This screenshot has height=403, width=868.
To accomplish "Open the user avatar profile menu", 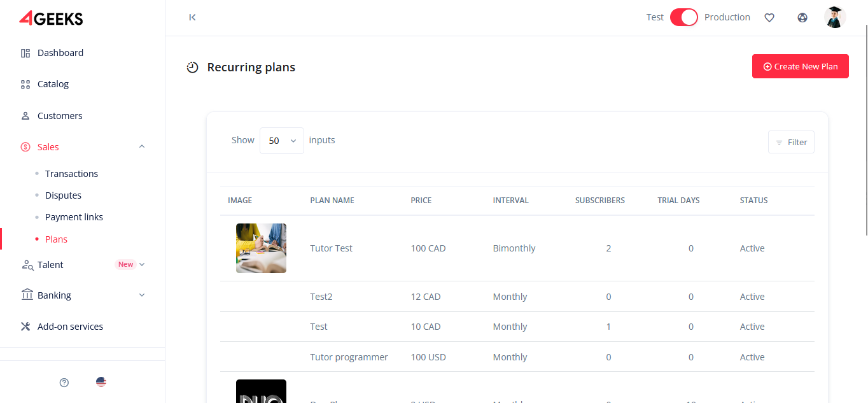I will (834, 17).
